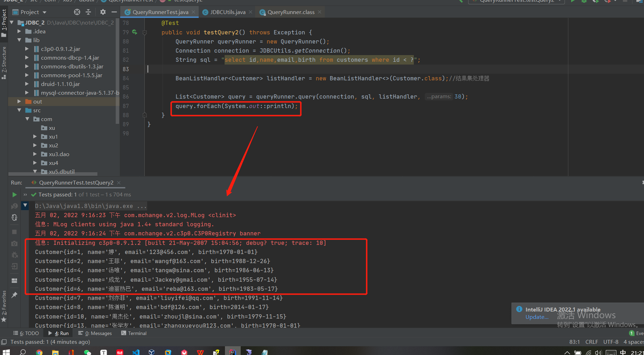The height and width of the screenshot is (355, 644).
Task: Click the rerun failed tests icon
Action: [x=14, y=206]
